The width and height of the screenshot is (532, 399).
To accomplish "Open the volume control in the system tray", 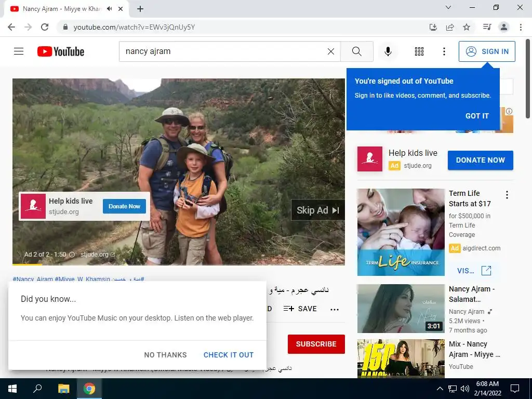I will click(x=465, y=389).
